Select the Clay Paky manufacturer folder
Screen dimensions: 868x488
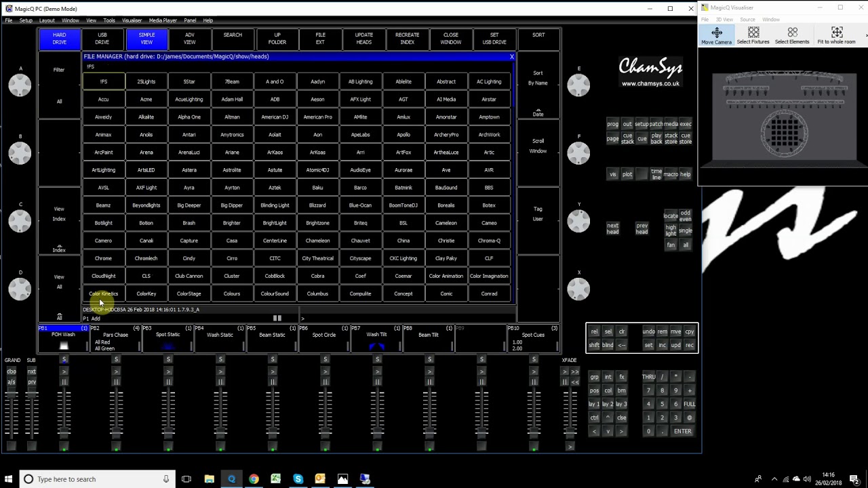point(446,258)
